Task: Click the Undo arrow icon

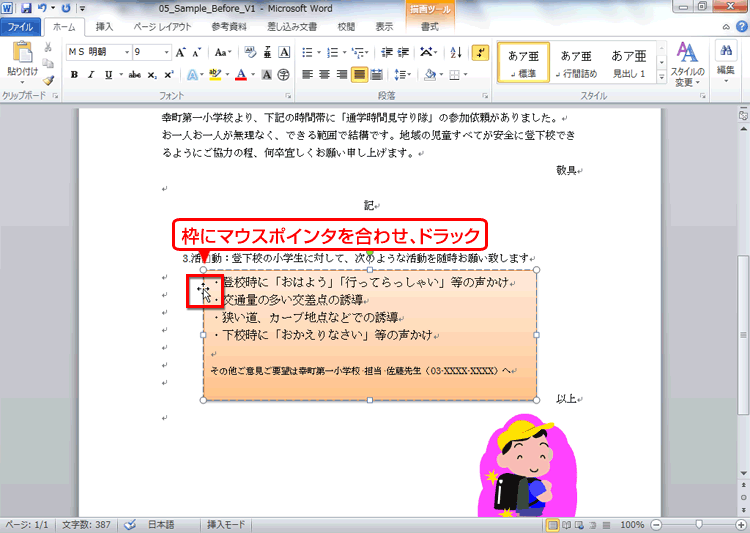Action: pos(42,8)
